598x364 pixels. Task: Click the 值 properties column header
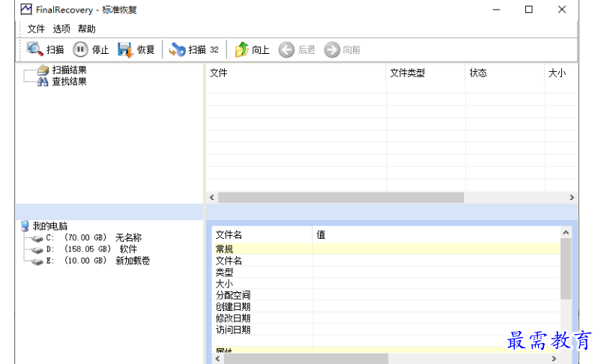tap(436, 234)
